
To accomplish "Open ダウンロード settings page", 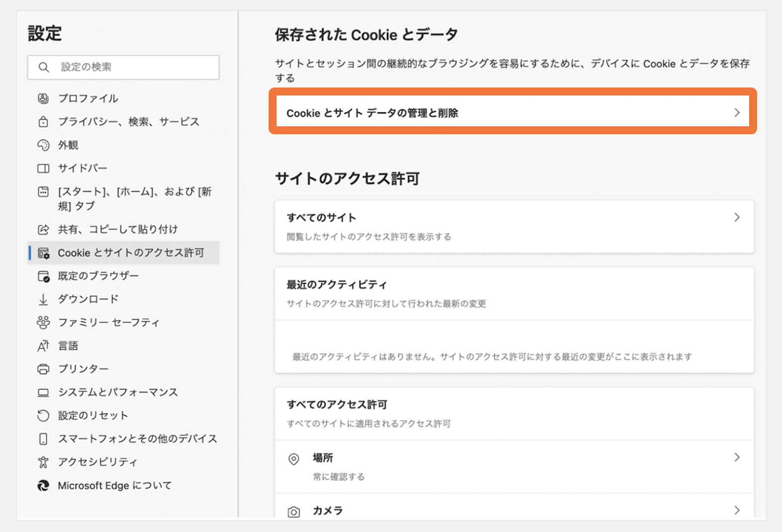I will pos(123,299).
